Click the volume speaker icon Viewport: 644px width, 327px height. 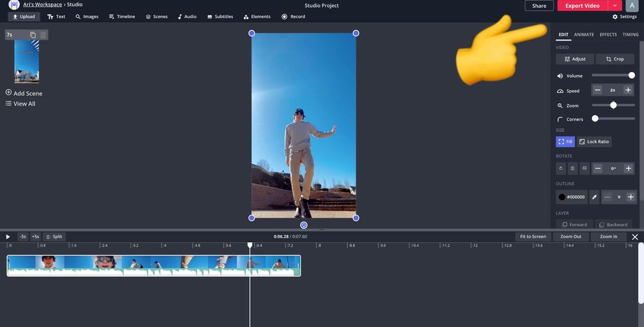(560, 76)
